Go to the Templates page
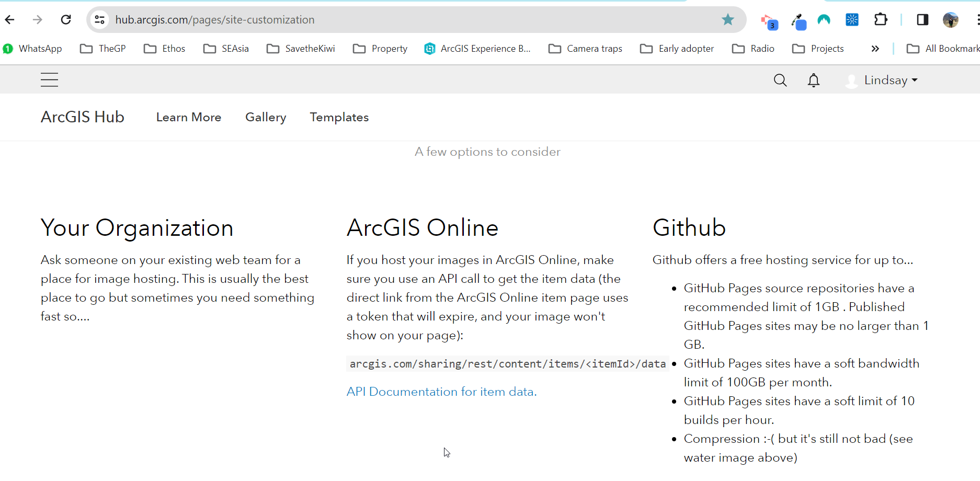Viewport: 980px width, 481px height. pyautogui.click(x=339, y=117)
